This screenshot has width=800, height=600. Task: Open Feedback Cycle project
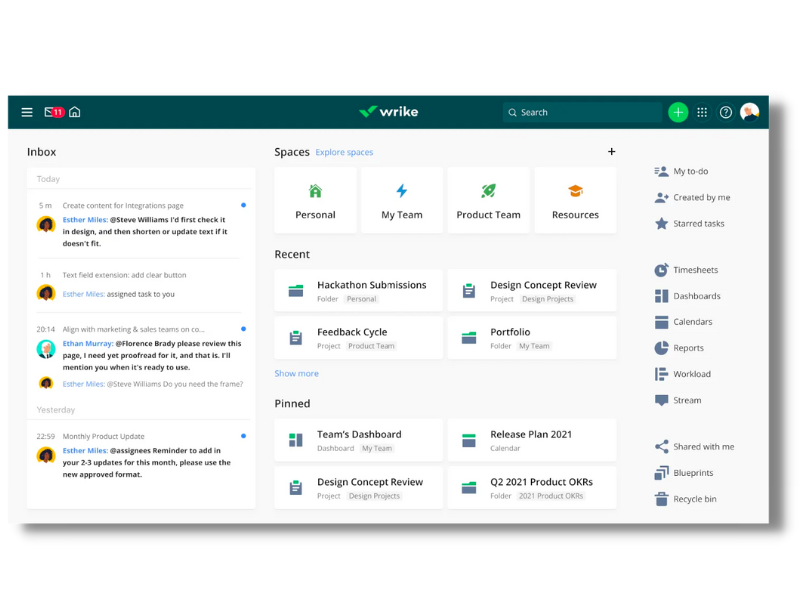tap(358, 338)
